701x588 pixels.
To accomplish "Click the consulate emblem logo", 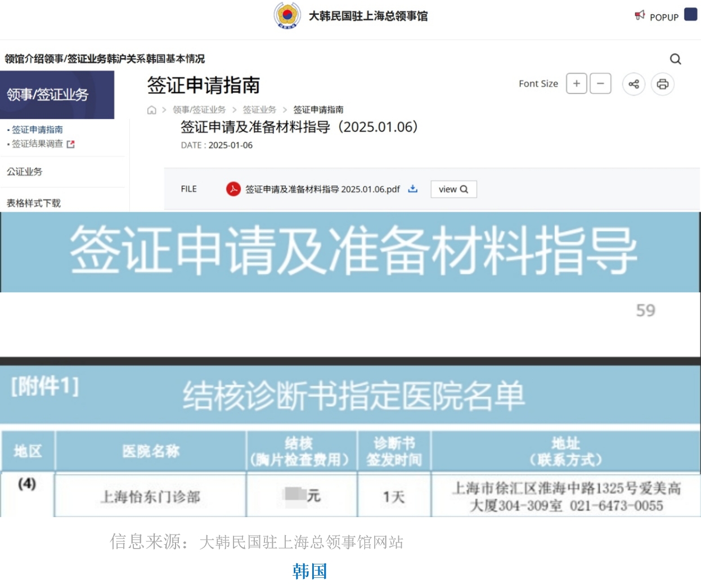I will click(287, 16).
